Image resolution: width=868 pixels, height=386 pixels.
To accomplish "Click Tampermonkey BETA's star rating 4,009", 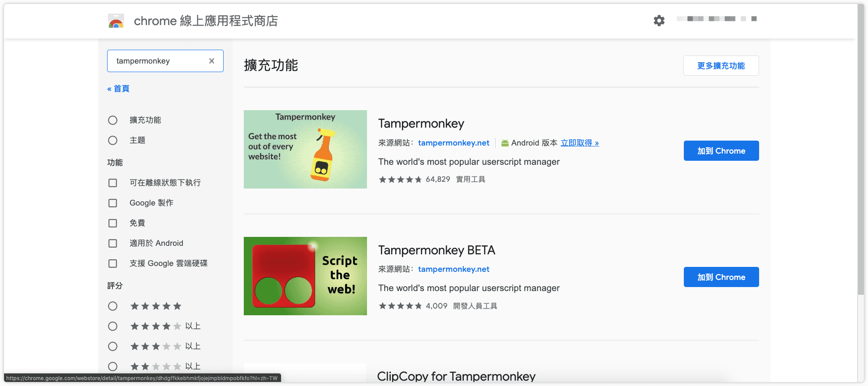I will click(x=413, y=306).
